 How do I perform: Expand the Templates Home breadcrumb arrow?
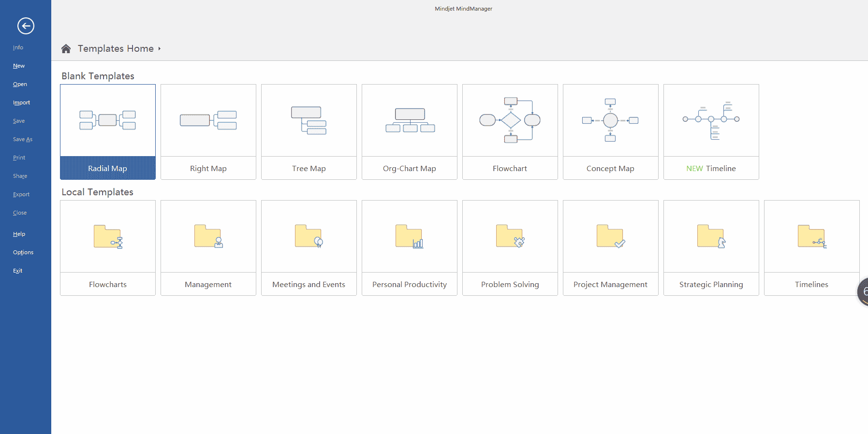(x=160, y=49)
